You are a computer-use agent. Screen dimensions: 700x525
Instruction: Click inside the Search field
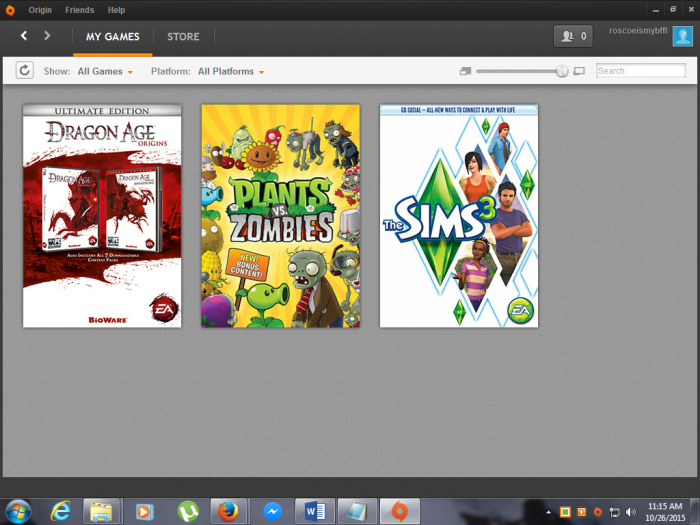click(x=641, y=71)
